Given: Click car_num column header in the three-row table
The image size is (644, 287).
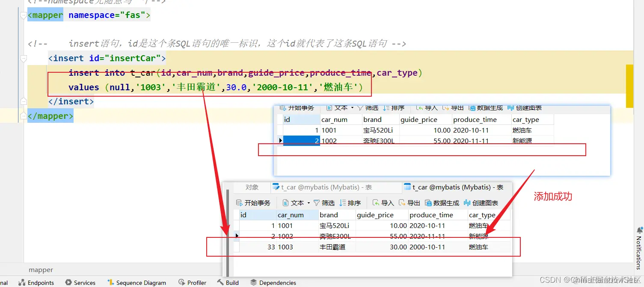Looking at the screenshot, I should pos(297,215).
